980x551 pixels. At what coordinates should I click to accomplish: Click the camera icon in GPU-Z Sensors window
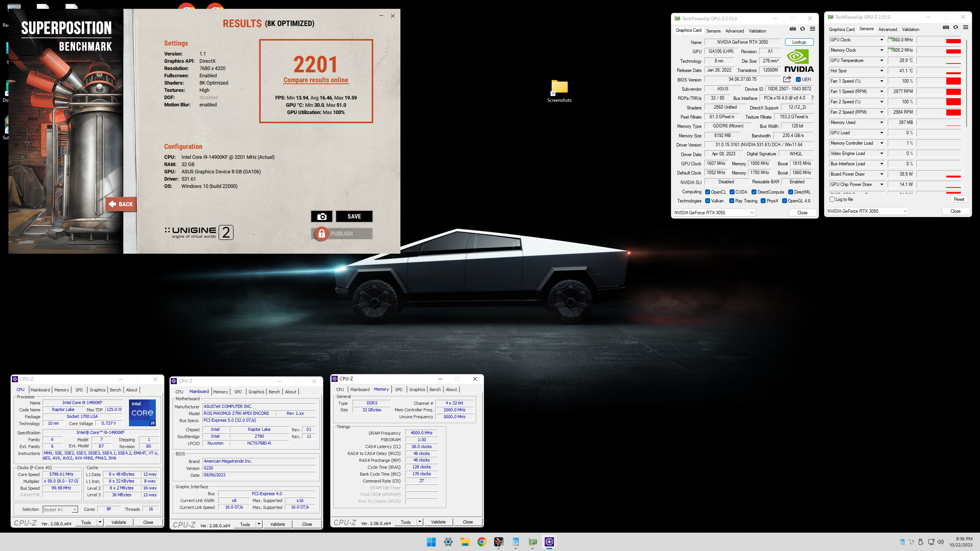(x=946, y=27)
